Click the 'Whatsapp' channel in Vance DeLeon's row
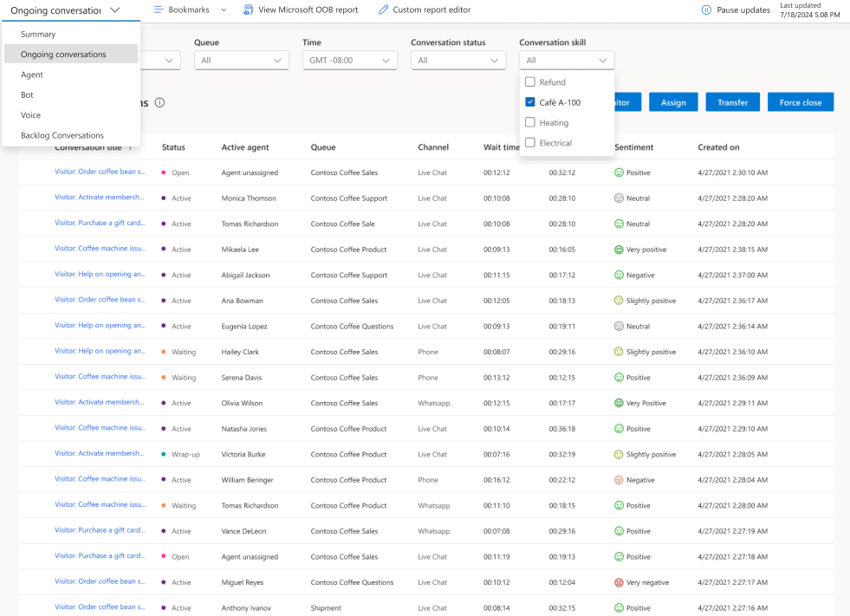The height and width of the screenshot is (616, 850). point(434,531)
